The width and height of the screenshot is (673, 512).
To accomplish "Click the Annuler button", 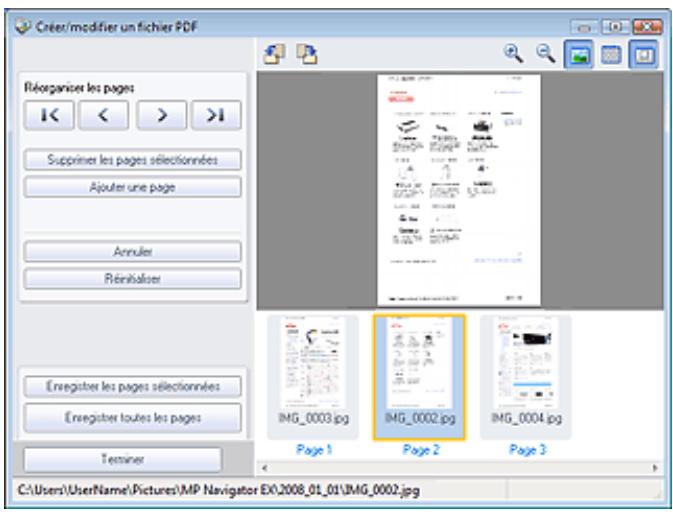I will pos(133,251).
